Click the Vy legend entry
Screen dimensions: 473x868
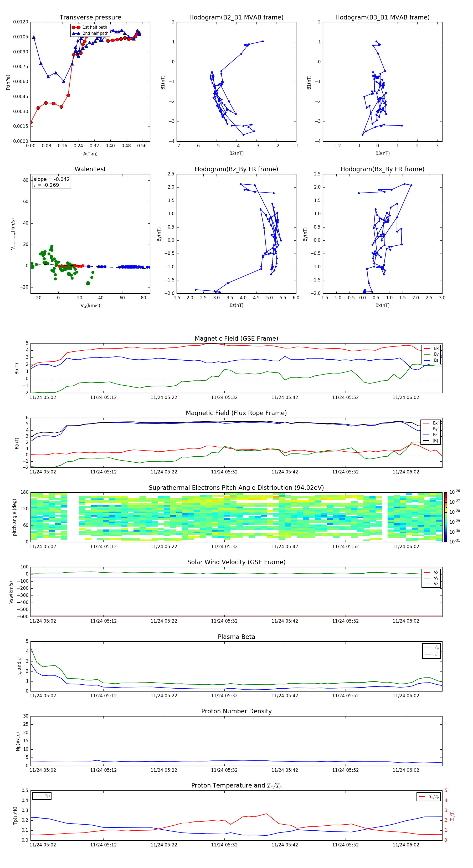point(431,578)
